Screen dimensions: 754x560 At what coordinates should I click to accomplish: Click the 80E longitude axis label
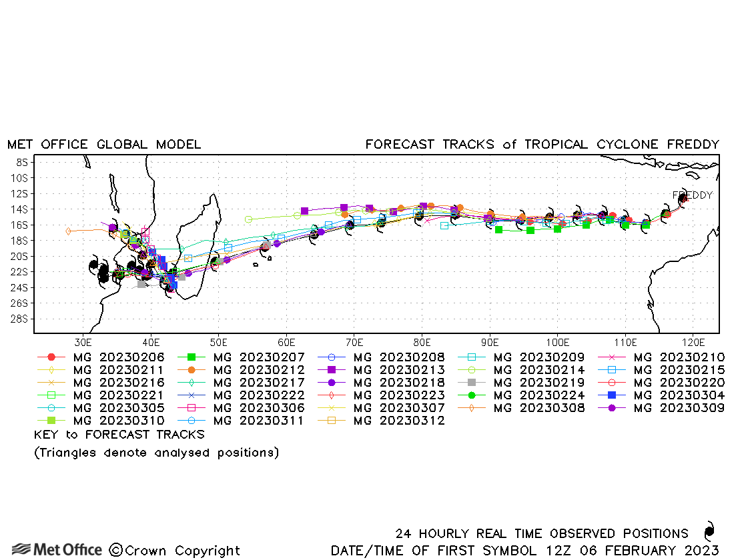(422, 343)
